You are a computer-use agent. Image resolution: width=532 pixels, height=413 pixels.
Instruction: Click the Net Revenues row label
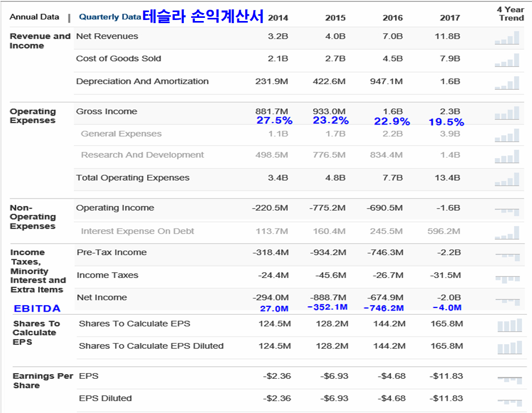[x=107, y=36]
